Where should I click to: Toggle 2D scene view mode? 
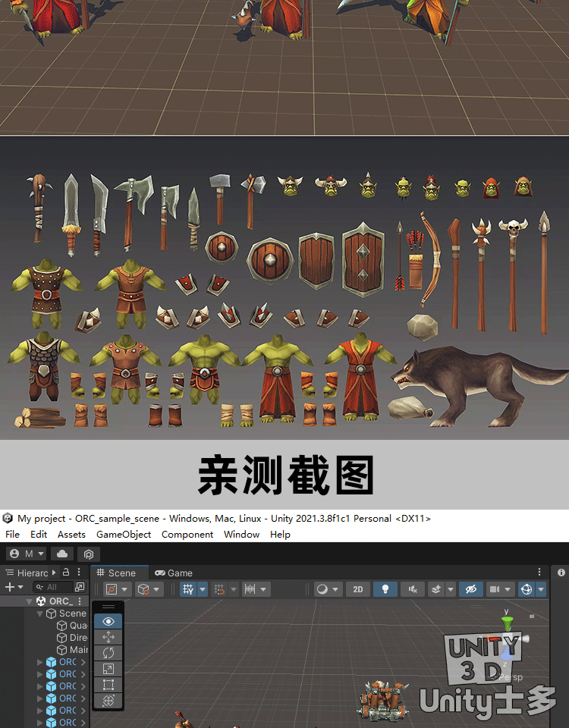click(x=357, y=589)
